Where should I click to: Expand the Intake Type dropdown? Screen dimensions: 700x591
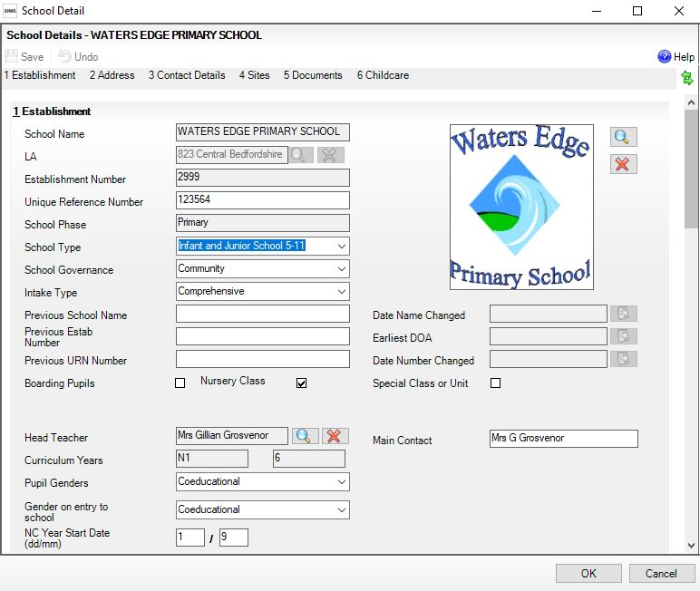pyautogui.click(x=342, y=292)
